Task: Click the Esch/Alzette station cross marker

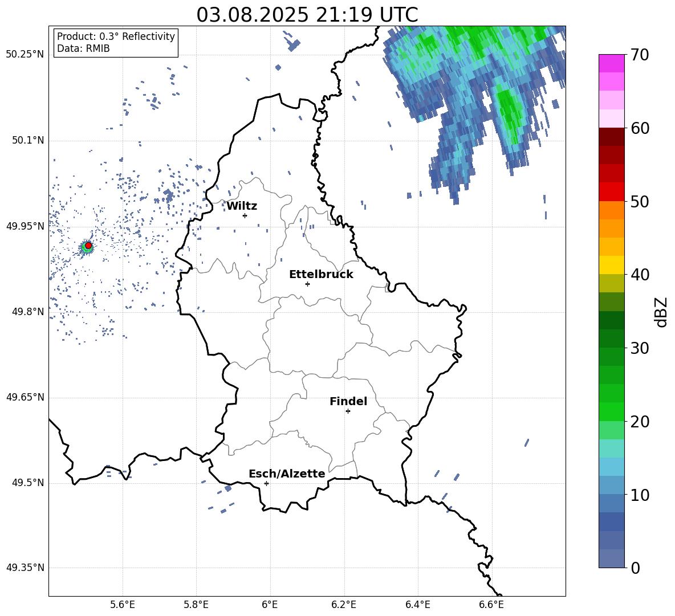Action: (x=266, y=483)
